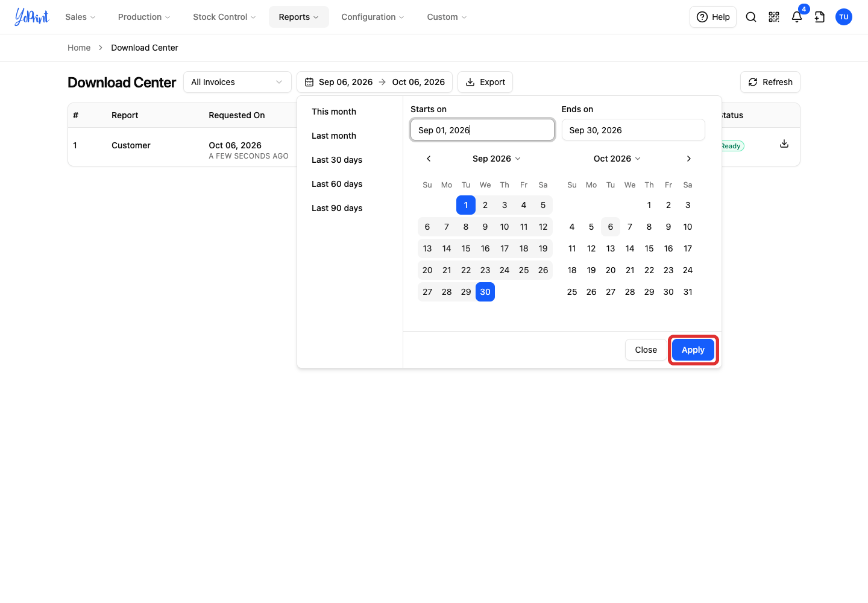Focus the Ends on date field

click(634, 130)
